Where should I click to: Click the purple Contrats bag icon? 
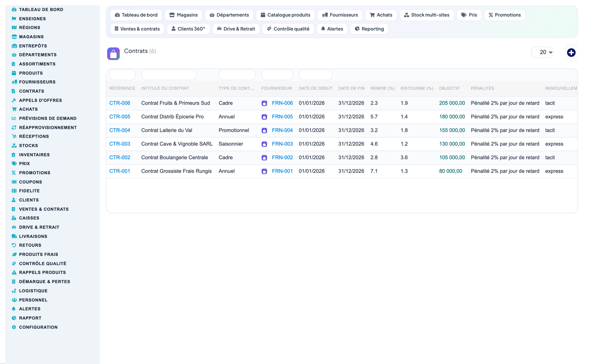(x=113, y=54)
